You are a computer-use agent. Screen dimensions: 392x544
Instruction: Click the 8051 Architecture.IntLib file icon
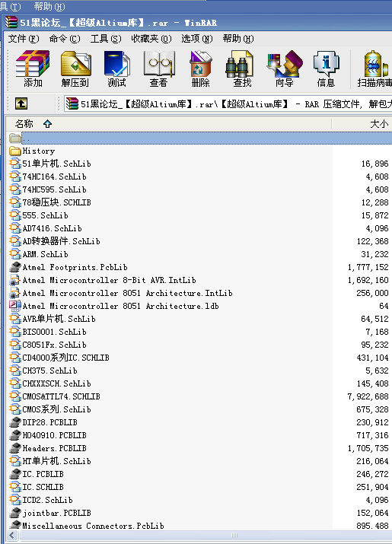pos(15,293)
